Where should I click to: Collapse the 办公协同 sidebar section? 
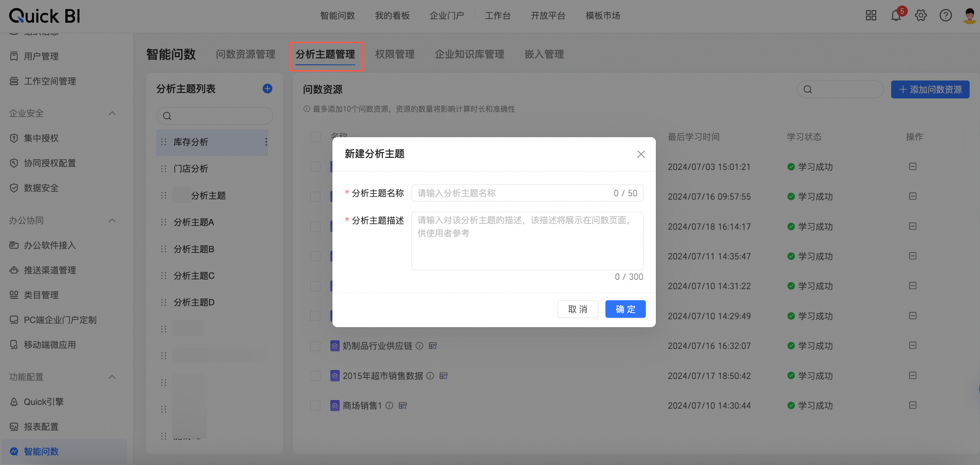click(x=112, y=220)
